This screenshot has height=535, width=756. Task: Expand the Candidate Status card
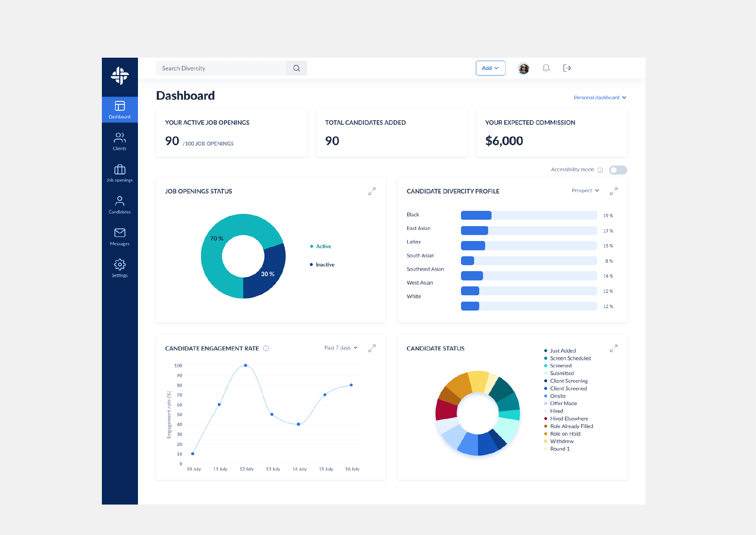[614, 348]
